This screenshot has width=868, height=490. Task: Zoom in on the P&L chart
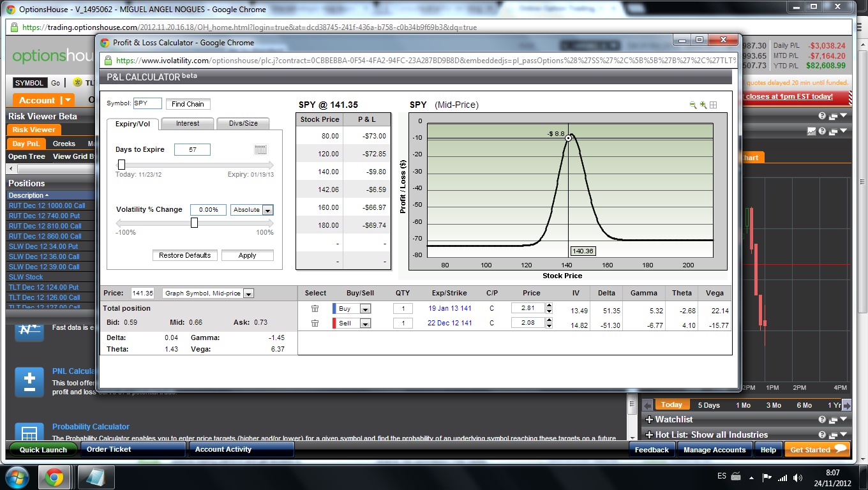point(703,105)
